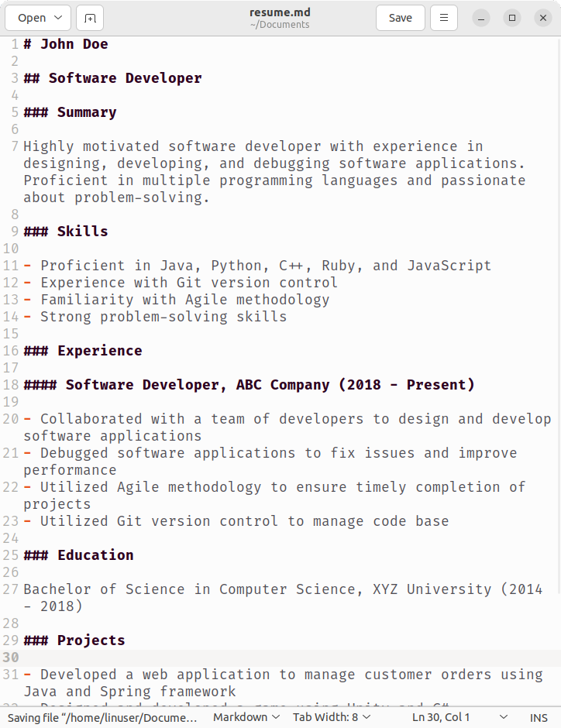Click the '### Projects' heading line
The height and width of the screenshot is (728, 561).
point(74,640)
